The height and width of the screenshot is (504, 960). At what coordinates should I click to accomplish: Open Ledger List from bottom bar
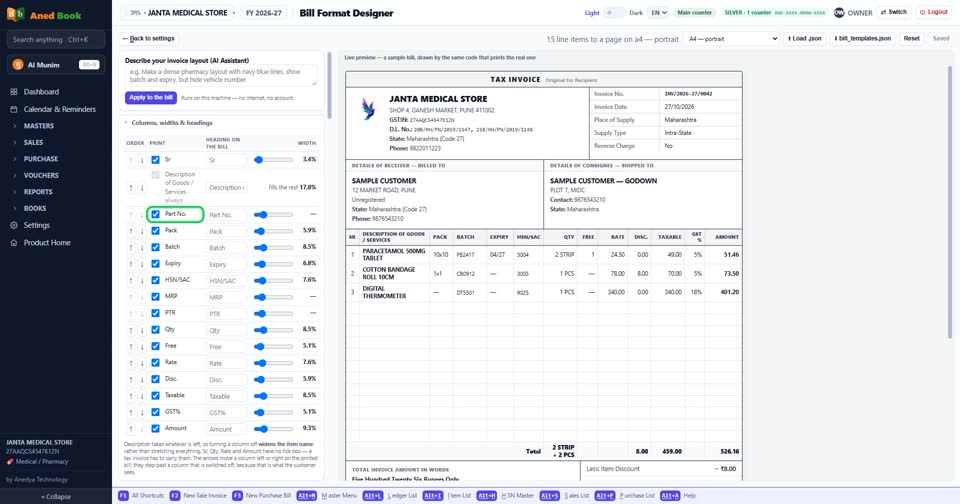(390, 495)
